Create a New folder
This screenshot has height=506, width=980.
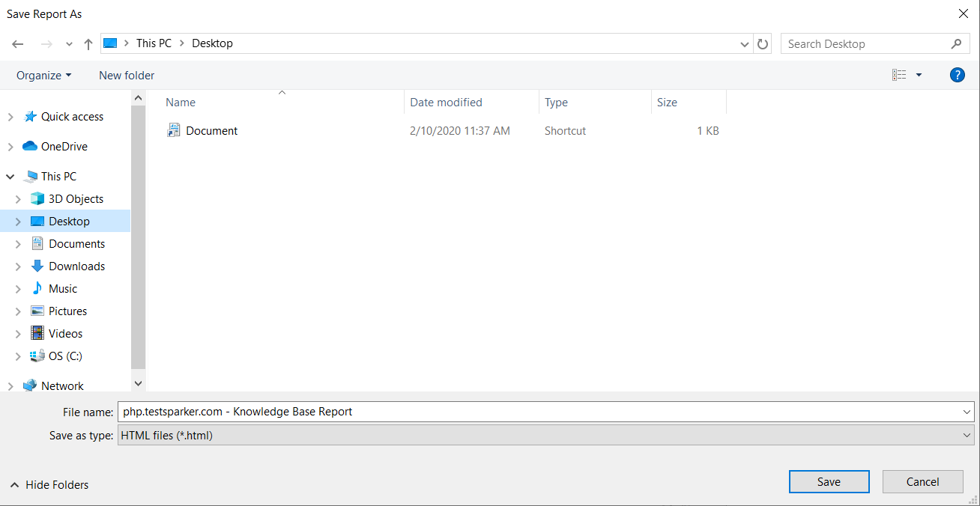(x=126, y=75)
